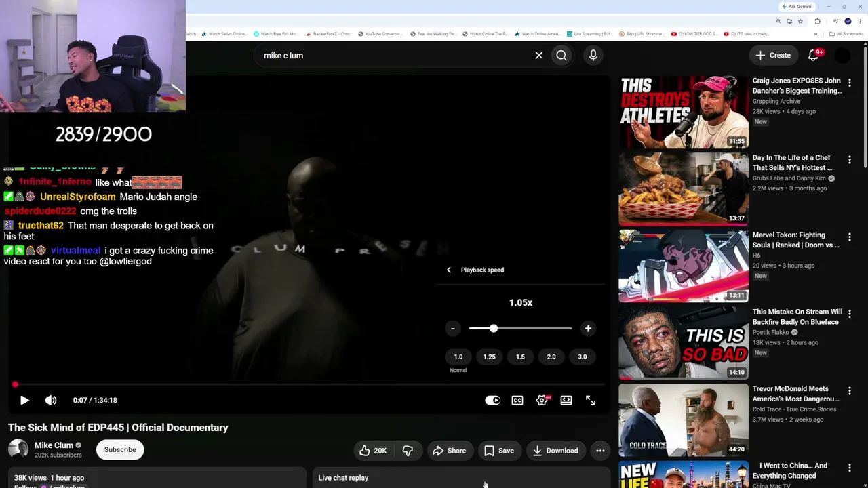Toggle the autoplay switch in player controls

493,400
